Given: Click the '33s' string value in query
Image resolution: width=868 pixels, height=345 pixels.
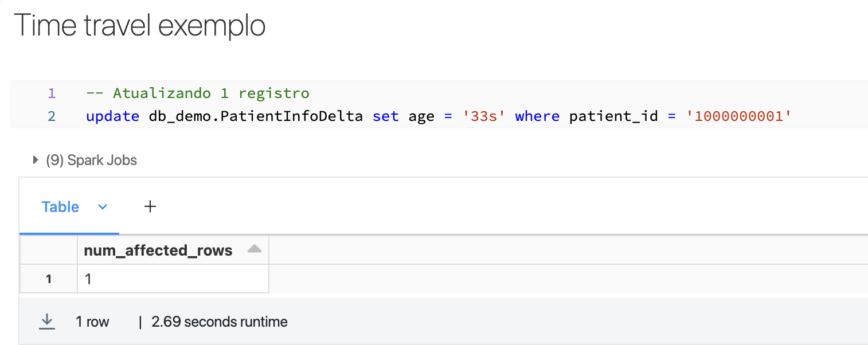Looking at the screenshot, I should [484, 116].
